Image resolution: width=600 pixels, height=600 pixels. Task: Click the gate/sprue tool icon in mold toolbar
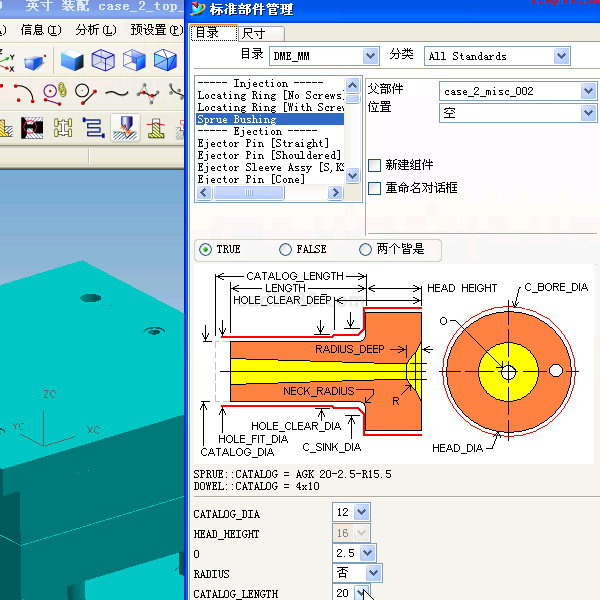click(125, 128)
